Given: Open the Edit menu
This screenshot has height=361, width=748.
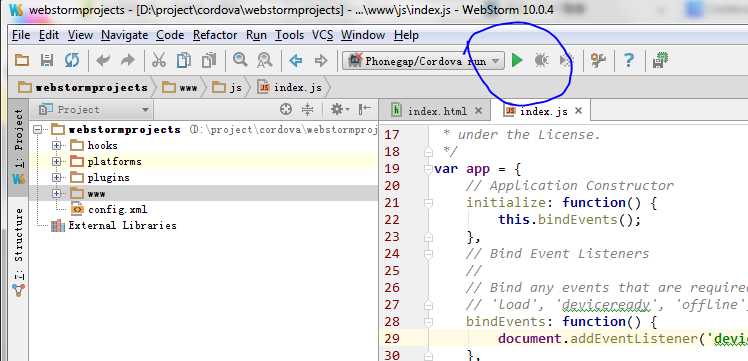Looking at the screenshot, I should point(49,35).
